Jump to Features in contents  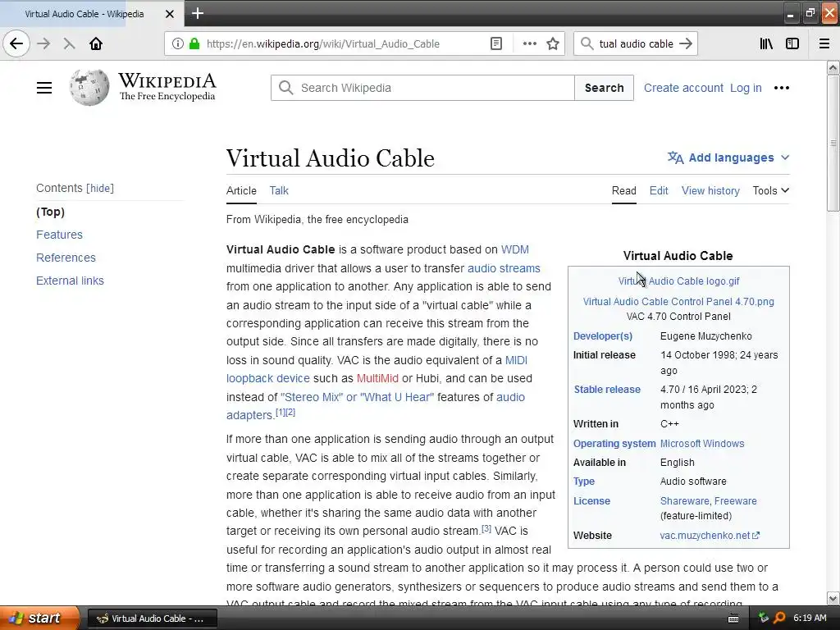pyautogui.click(x=59, y=235)
